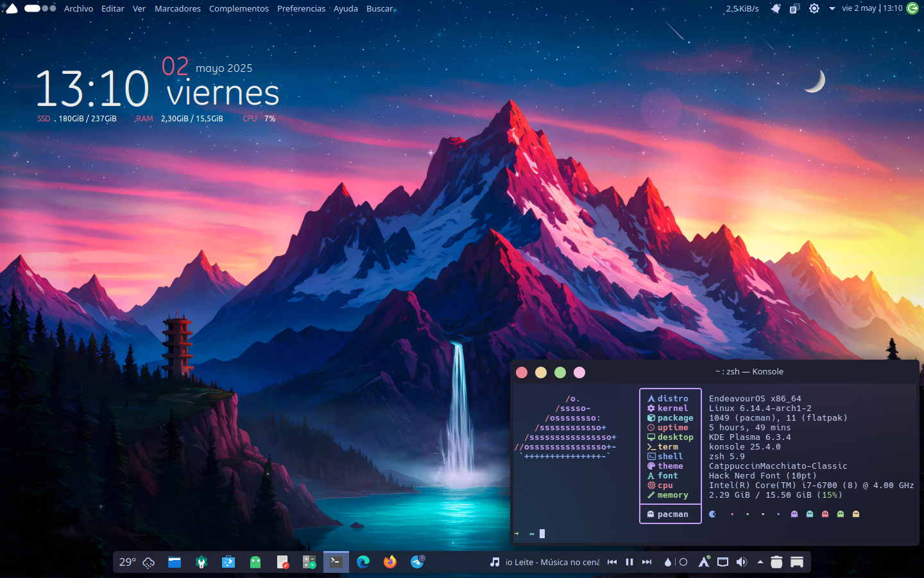Open the 29° weather widget in dock
This screenshot has height=578, width=924.
137,562
